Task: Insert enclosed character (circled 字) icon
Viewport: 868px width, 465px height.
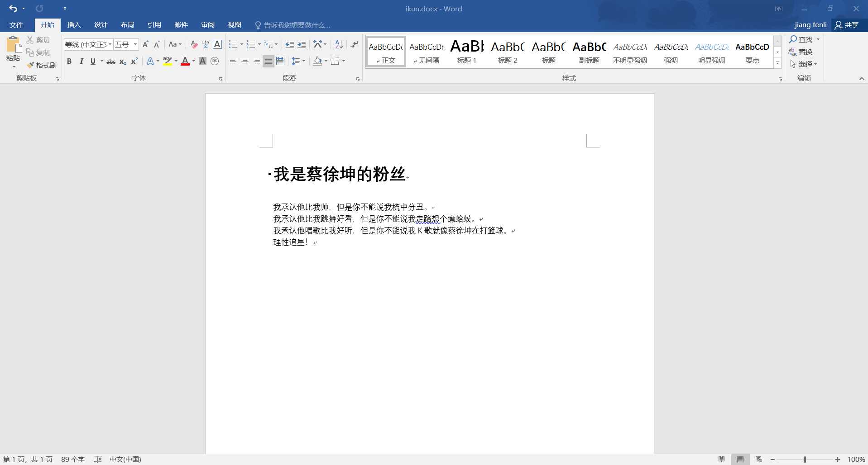Action: coord(215,61)
